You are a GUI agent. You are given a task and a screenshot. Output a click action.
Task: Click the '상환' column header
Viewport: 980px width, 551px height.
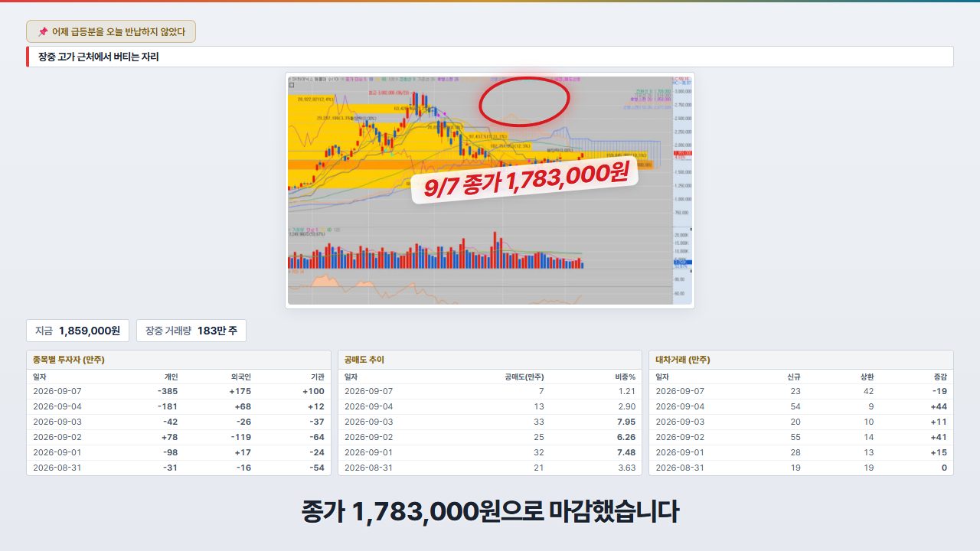pos(867,377)
